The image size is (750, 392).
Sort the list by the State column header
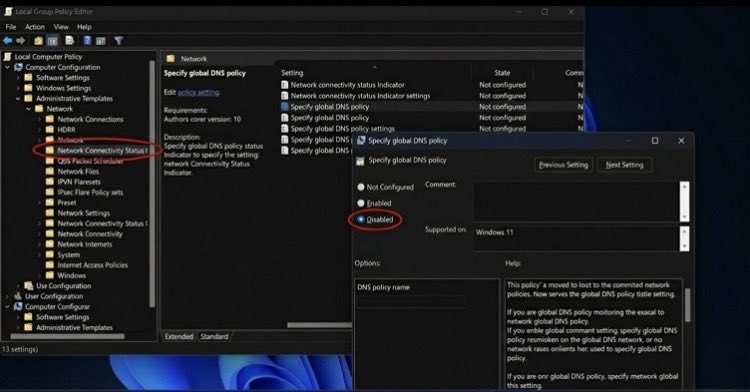[x=502, y=73]
